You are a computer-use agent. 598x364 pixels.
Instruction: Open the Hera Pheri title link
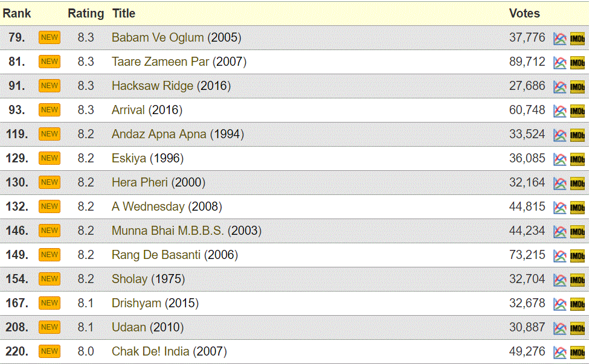(x=140, y=182)
